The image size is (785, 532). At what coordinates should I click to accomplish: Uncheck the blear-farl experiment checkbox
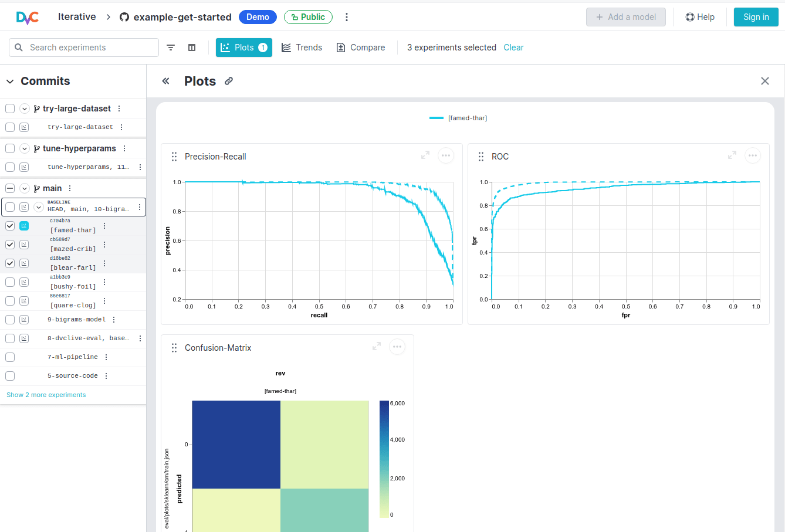[9, 263]
